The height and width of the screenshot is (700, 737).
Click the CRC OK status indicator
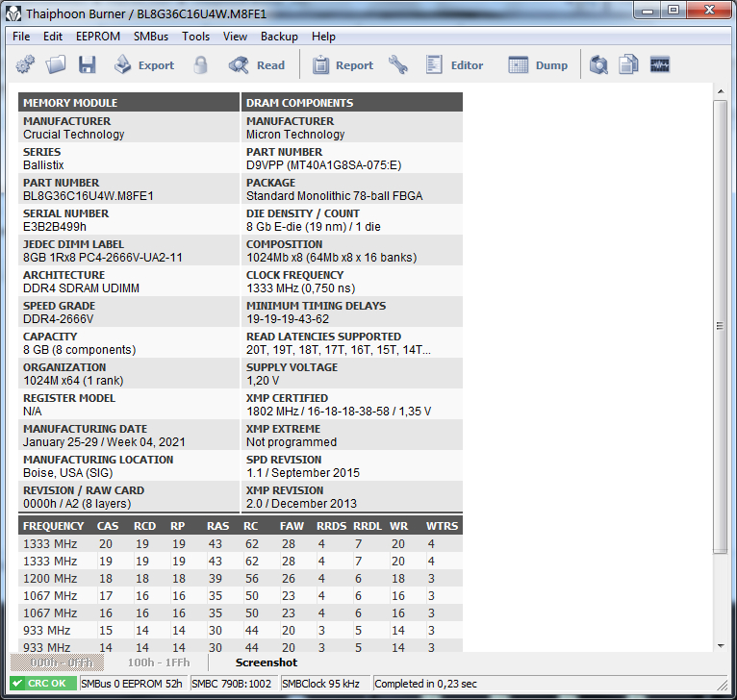pyautogui.click(x=43, y=683)
